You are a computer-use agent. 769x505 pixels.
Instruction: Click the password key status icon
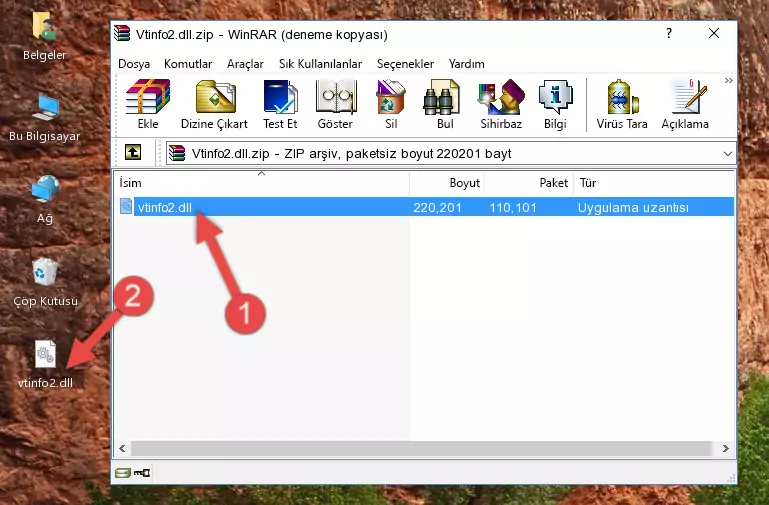coord(142,473)
